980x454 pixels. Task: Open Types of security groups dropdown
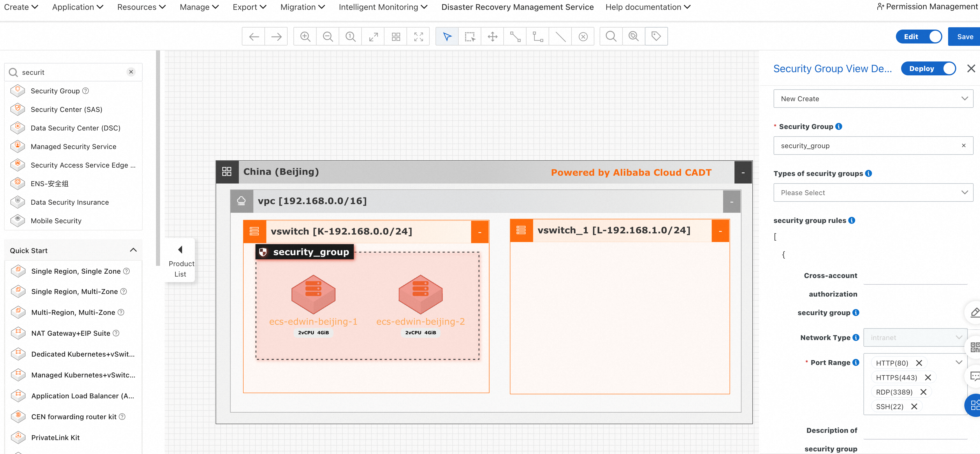(873, 193)
